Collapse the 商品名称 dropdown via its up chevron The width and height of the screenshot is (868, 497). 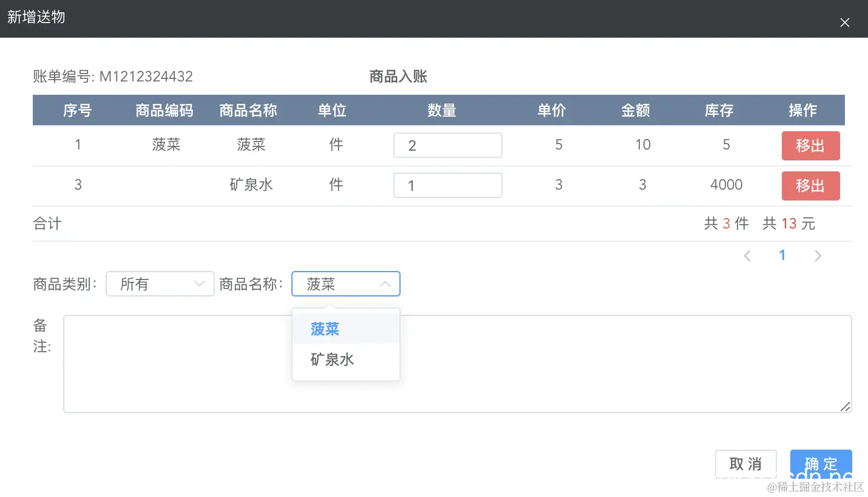pos(385,284)
